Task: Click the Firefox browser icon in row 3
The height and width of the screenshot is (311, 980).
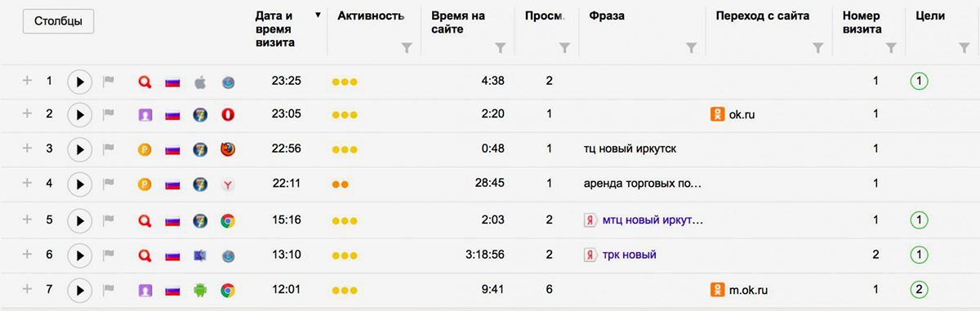Action: click(x=228, y=149)
